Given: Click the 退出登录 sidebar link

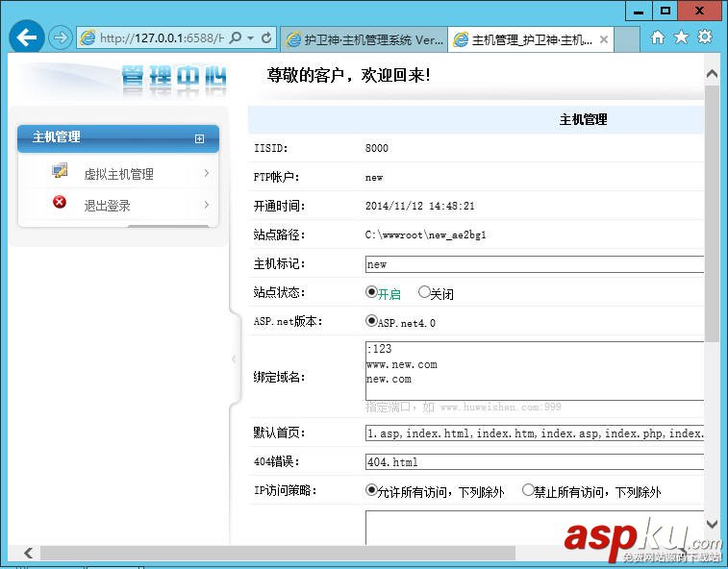Looking at the screenshot, I should (x=107, y=206).
